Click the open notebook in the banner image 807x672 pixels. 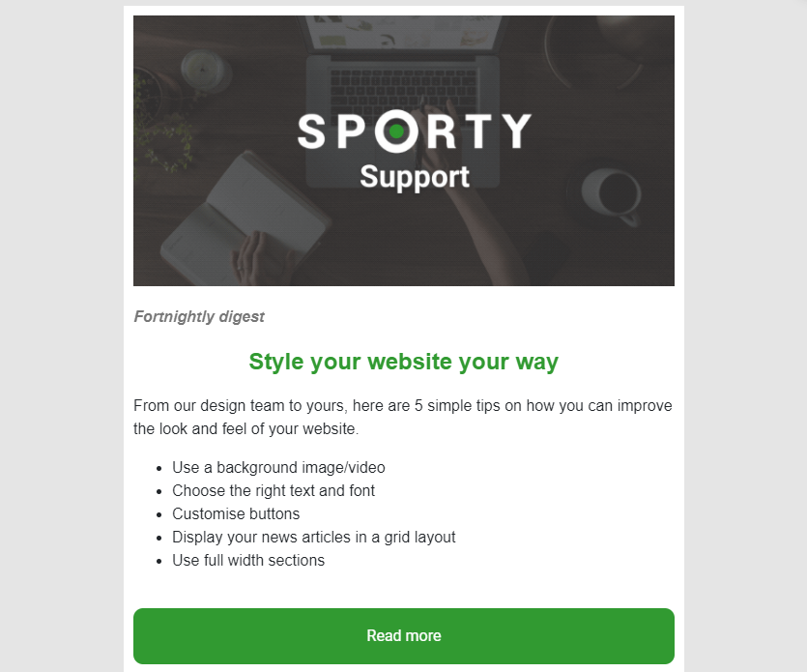pos(241,217)
